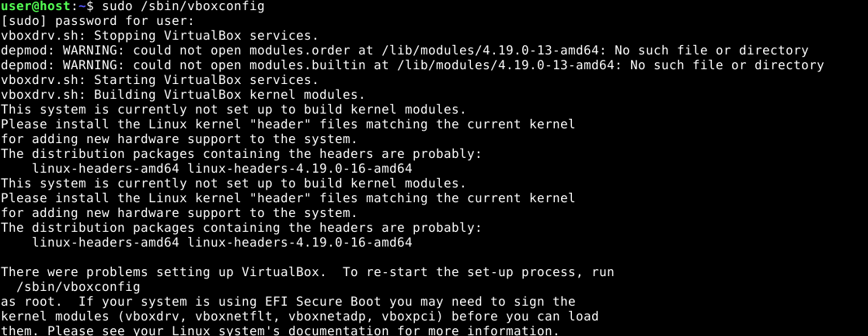This screenshot has height=336, width=868.
Task: Click the second "not set up to build kernel modules" line
Action: pos(233,184)
